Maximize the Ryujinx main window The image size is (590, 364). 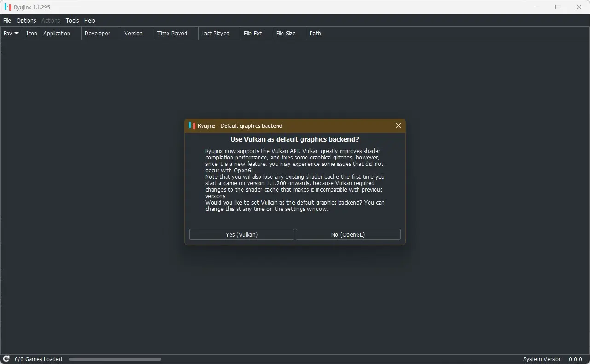[558, 7]
